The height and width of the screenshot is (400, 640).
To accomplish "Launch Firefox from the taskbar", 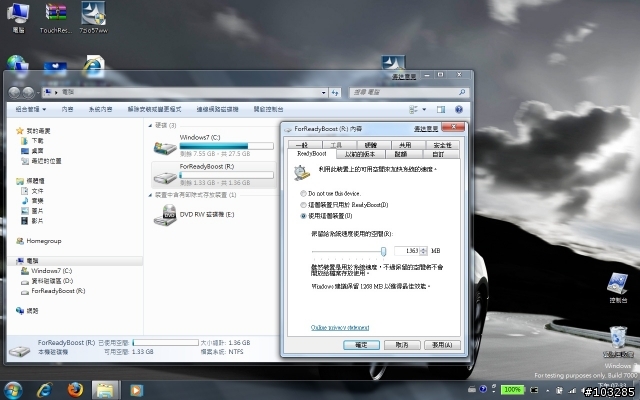I will click(x=75, y=390).
